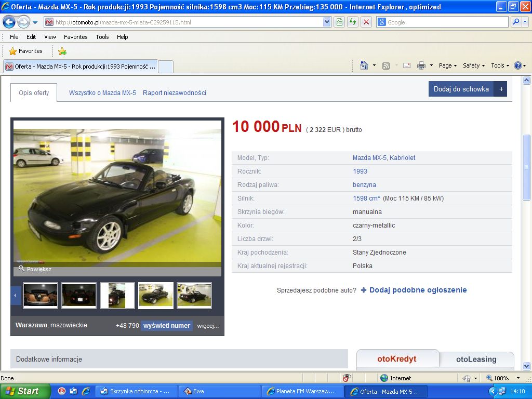Click the search magnifier button

[516, 22]
